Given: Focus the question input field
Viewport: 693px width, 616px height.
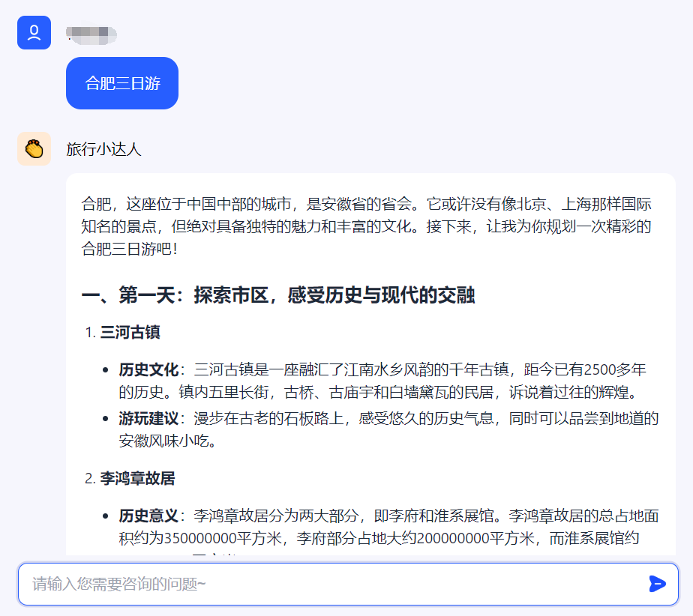Looking at the screenshot, I should (x=348, y=584).
